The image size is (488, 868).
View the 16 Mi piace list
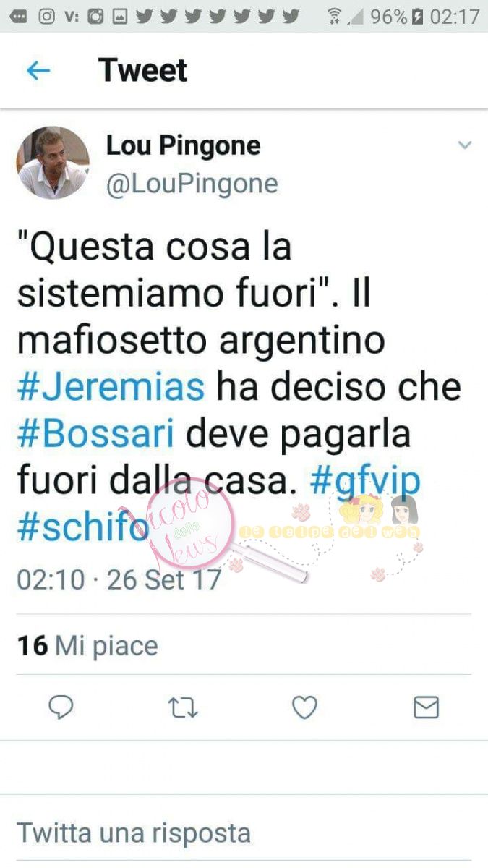click(87, 644)
